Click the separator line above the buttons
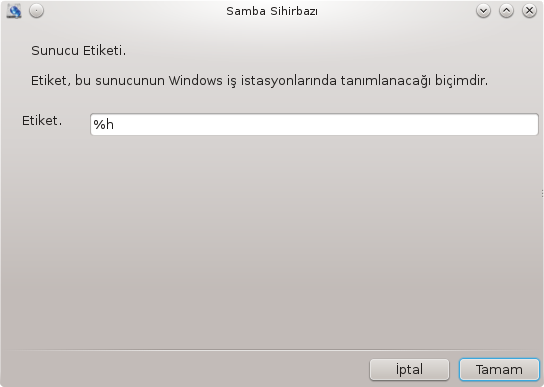Screen dimensions: 544x387 click(272, 350)
